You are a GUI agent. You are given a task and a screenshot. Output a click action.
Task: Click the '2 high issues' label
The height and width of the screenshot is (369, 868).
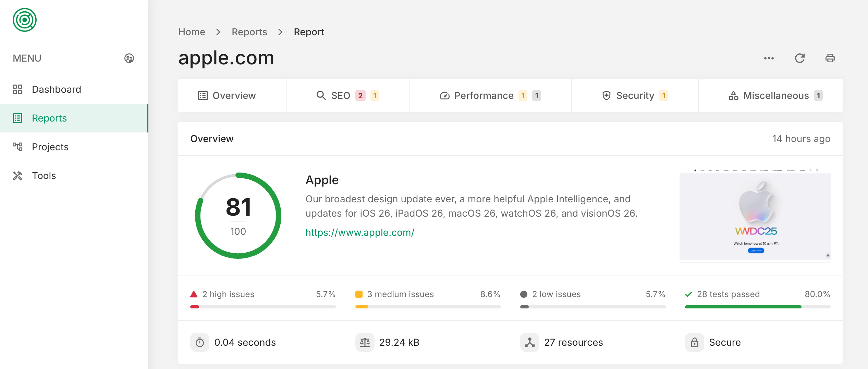(228, 294)
